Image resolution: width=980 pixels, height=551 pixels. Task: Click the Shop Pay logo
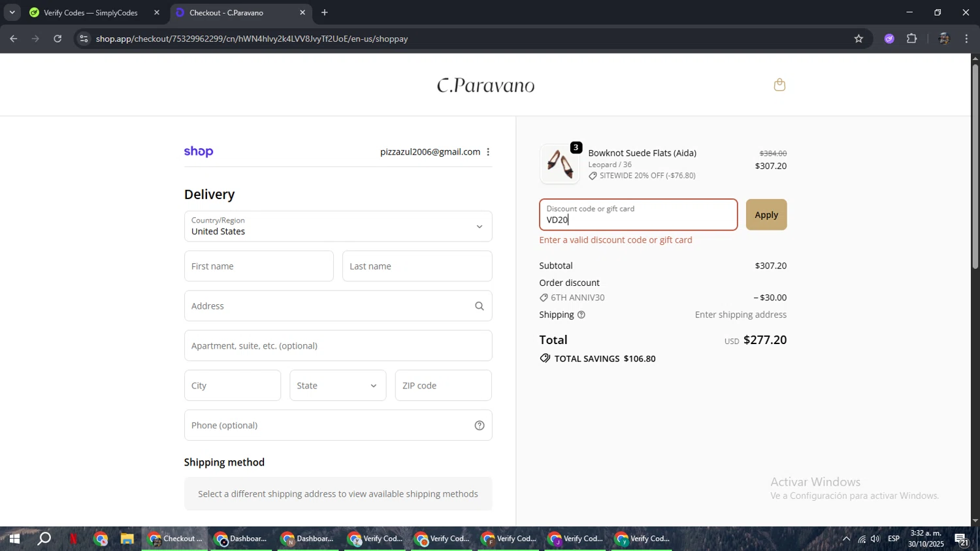(199, 151)
